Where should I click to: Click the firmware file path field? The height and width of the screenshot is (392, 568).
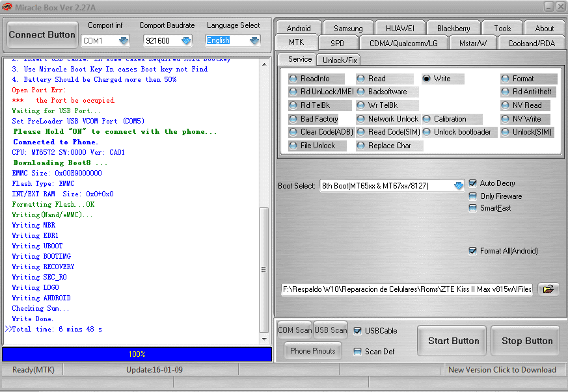(407, 289)
